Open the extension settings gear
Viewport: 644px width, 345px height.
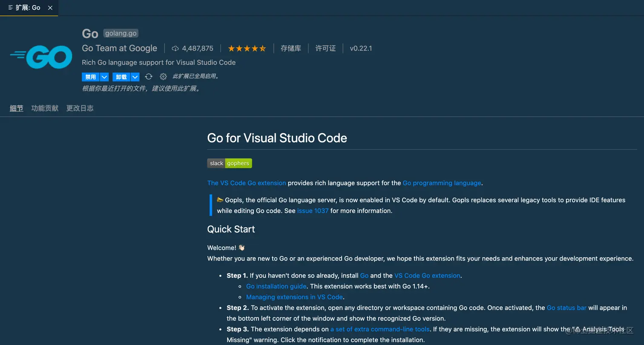tap(163, 77)
